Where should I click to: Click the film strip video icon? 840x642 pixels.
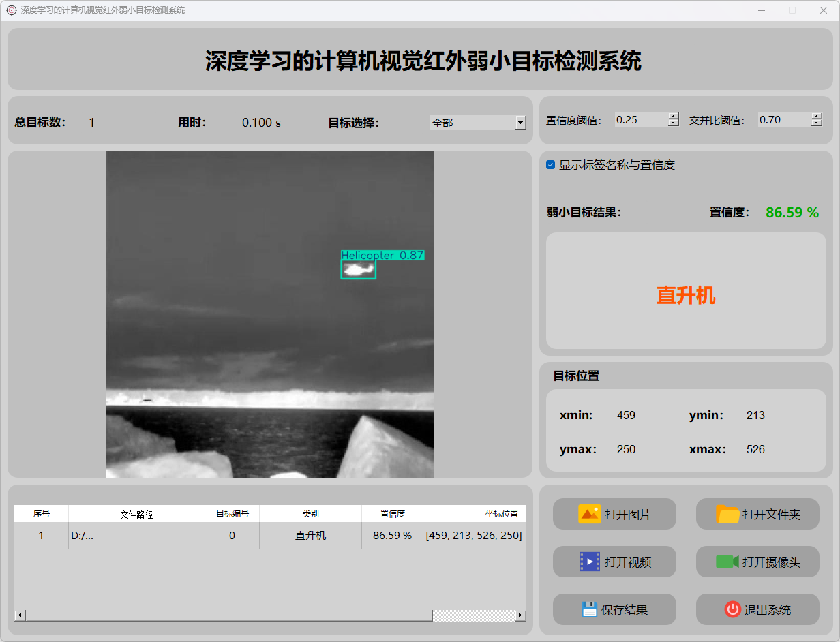(x=589, y=562)
